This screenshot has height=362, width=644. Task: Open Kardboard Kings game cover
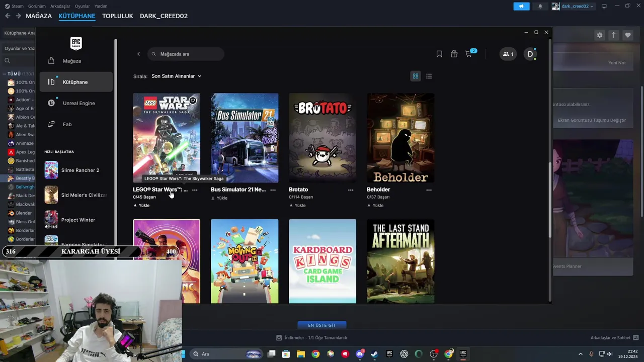click(323, 261)
